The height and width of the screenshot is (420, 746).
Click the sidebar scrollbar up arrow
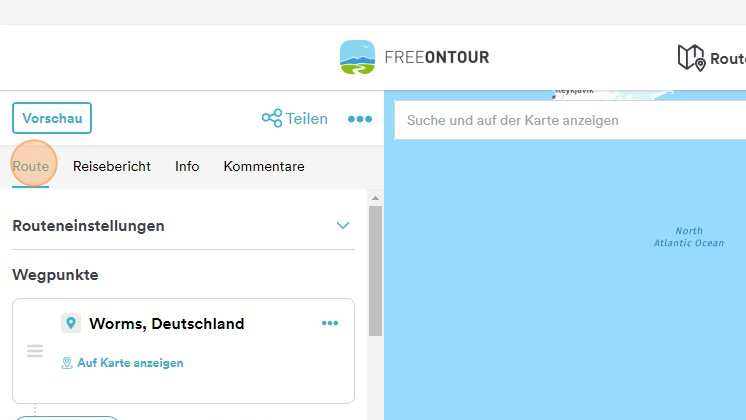pyautogui.click(x=375, y=198)
